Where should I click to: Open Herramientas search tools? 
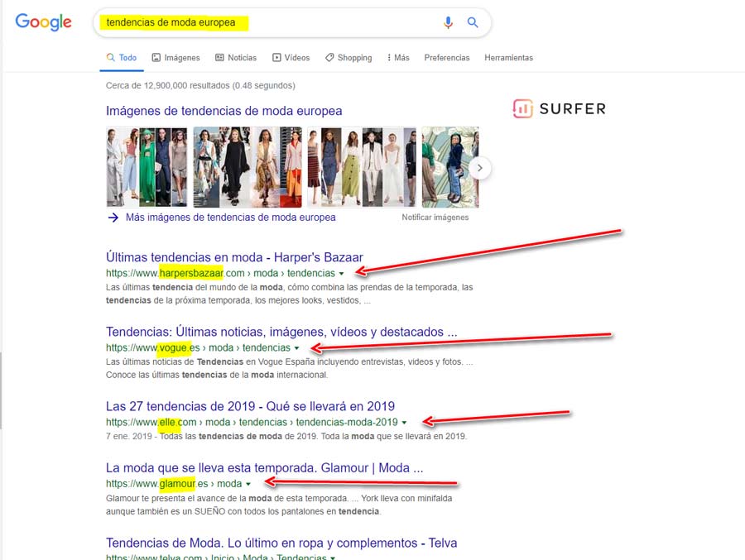tap(508, 57)
